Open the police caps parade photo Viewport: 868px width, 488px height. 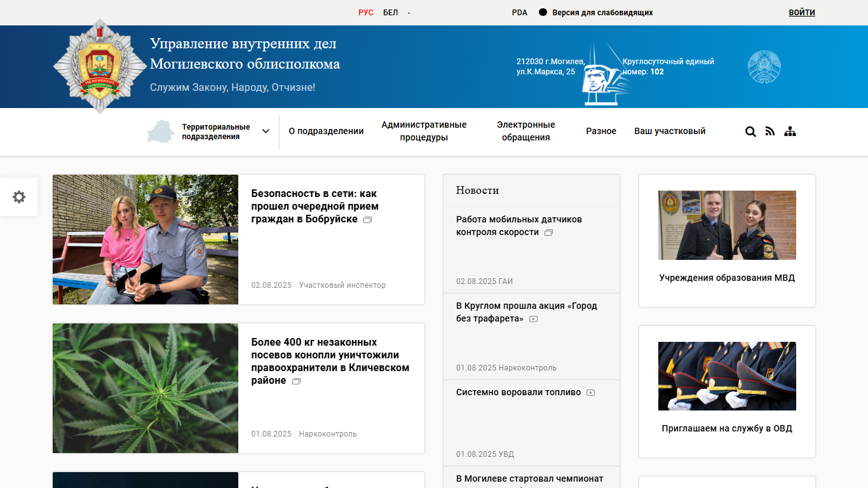(x=727, y=376)
